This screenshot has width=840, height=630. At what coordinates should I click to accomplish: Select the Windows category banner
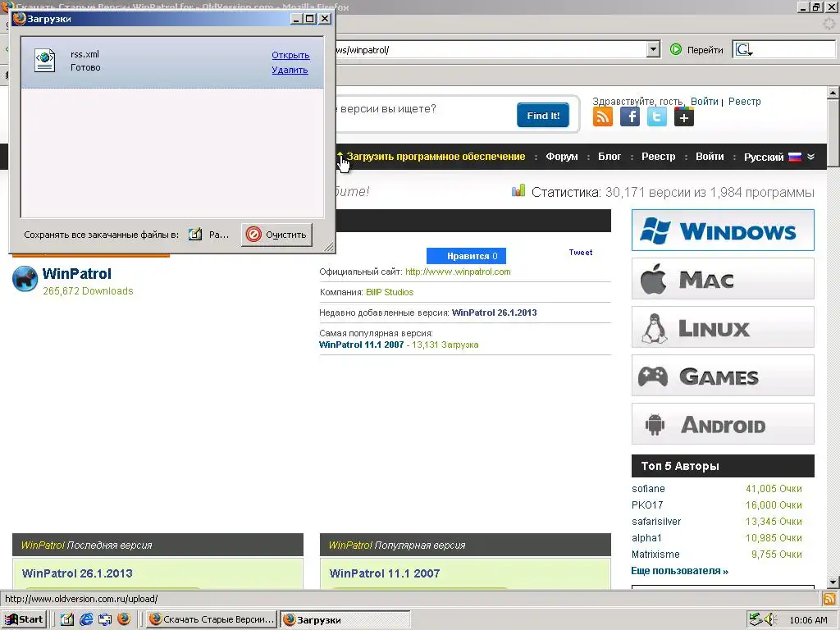pyautogui.click(x=723, y=231)
